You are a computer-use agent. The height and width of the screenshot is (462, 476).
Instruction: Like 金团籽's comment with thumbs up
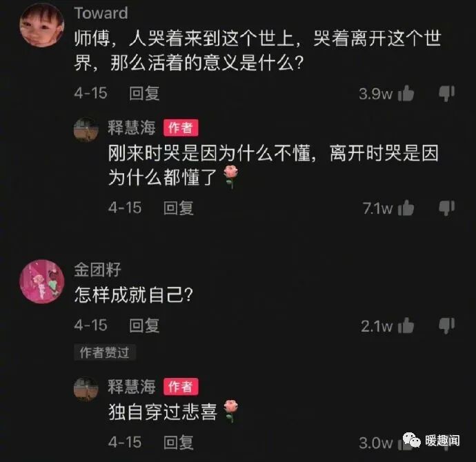[406, 325]
